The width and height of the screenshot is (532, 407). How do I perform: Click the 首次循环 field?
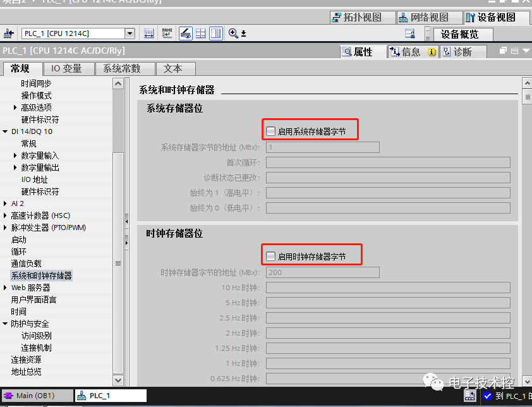click(388, 162)
